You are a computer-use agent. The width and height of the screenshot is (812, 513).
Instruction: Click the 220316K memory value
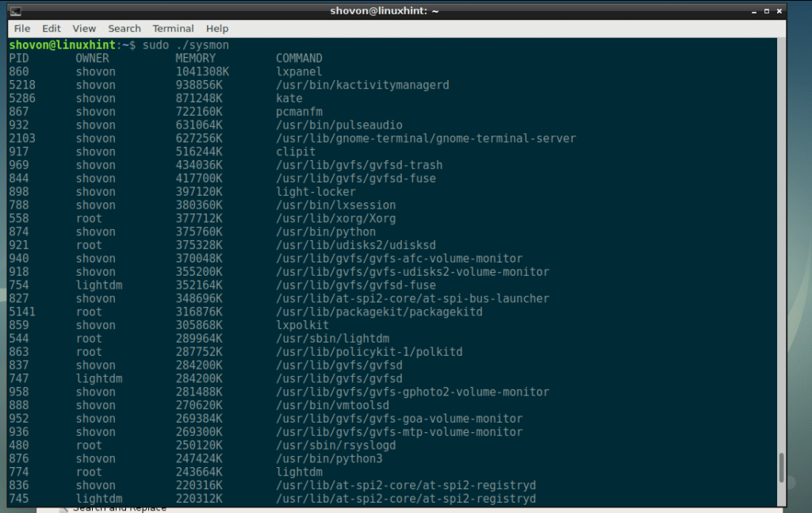coord(199,485)
